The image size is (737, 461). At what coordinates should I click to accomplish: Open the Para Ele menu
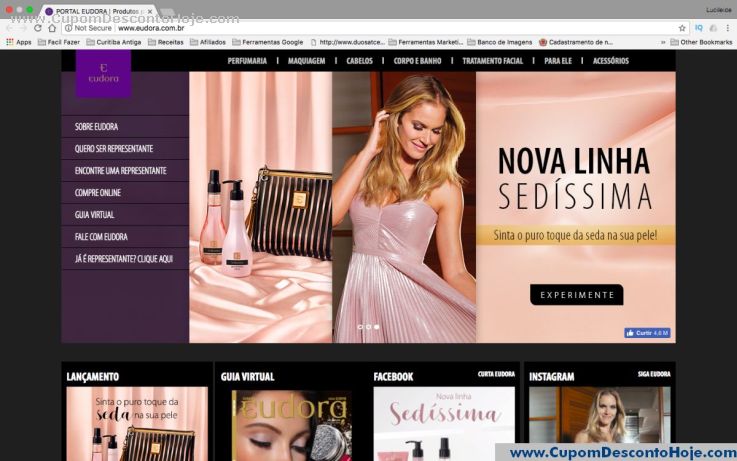pos(558,61)
